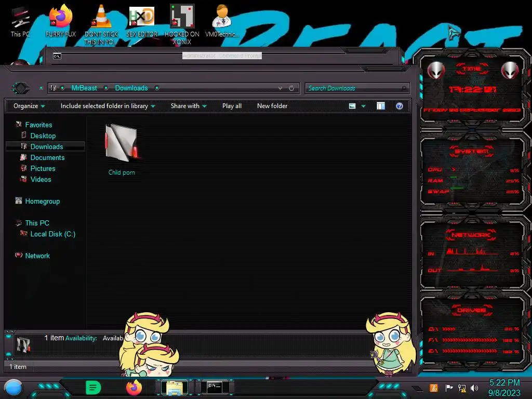
Task: Switch to Command Prompt on the taskbar
Action: (x=215, y=387)
